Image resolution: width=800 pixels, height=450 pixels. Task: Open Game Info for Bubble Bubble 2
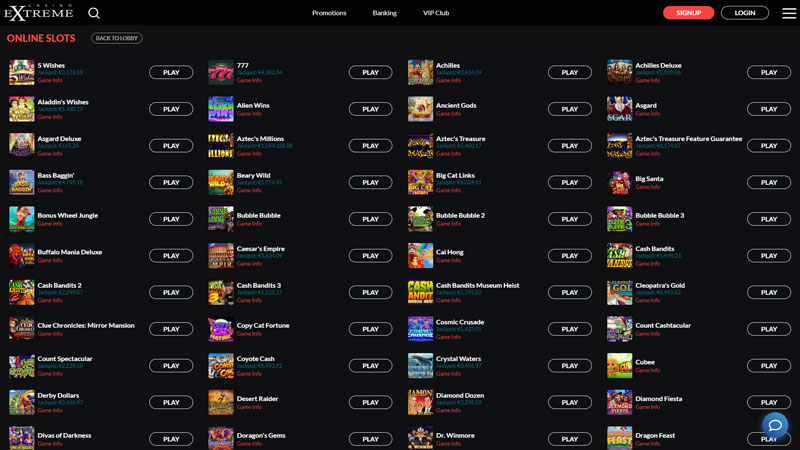[448, 223]
